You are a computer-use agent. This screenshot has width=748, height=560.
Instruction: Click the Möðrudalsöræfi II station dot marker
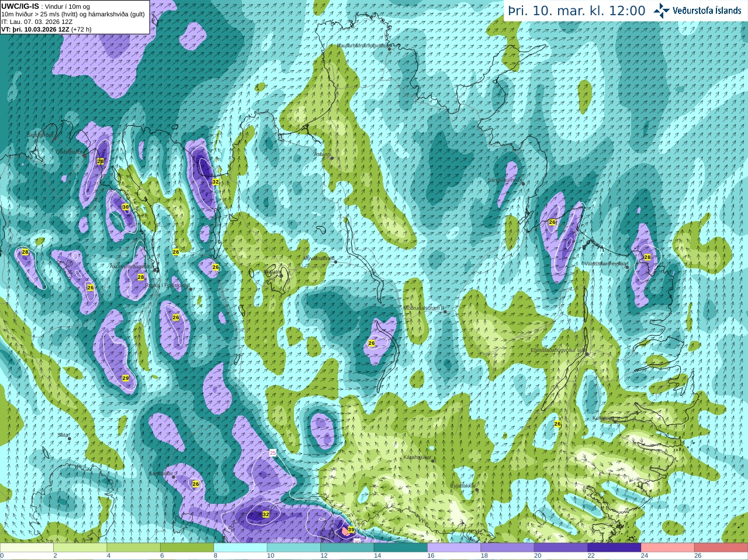pyautogui.click(x=445, y=312)
